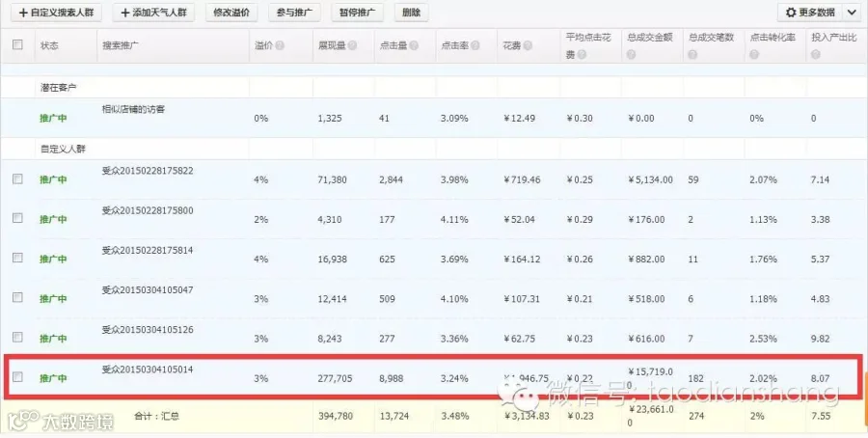
Task: Click the 自定义搜索人群 add button
Action: pos(56,13)
